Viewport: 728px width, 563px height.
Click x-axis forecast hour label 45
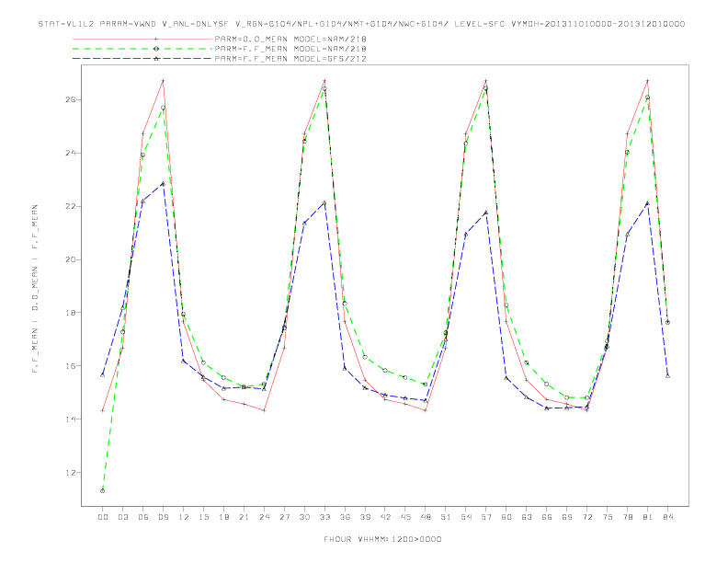tap(405, 517)
